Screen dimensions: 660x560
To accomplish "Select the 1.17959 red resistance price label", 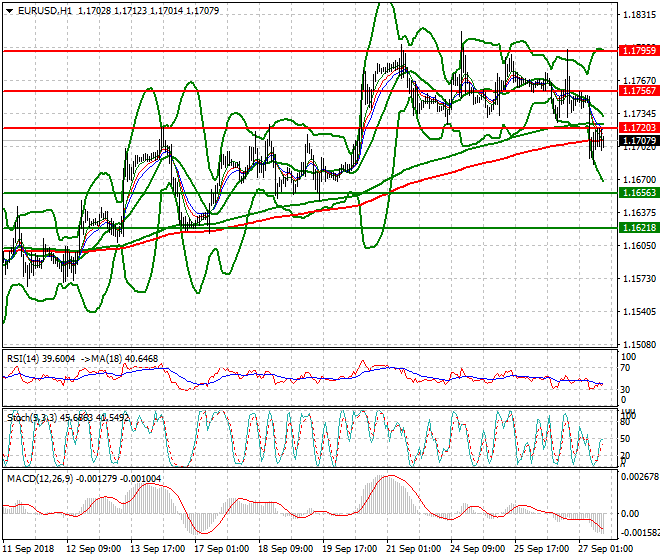I will (639, 51).
